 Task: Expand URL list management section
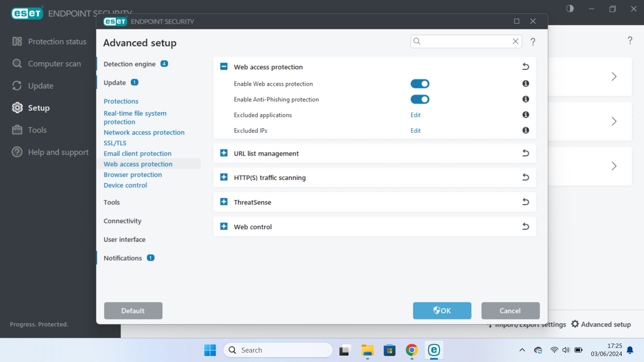pos(224,153)
